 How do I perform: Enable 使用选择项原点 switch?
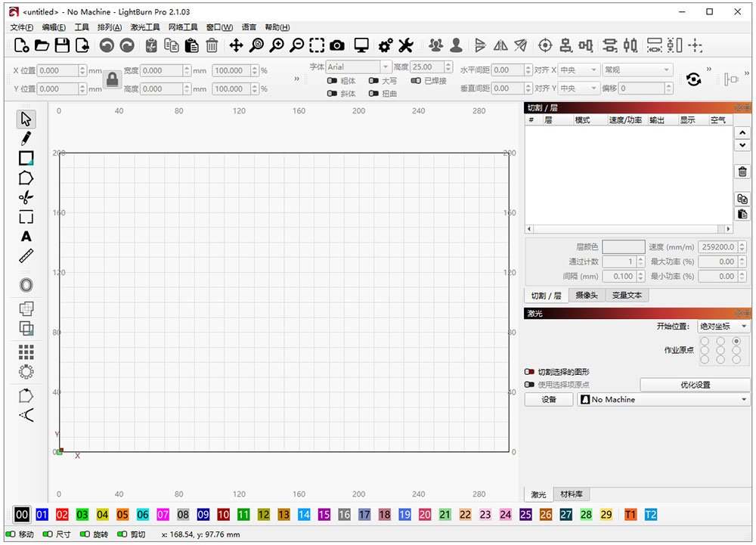(529, 385)
